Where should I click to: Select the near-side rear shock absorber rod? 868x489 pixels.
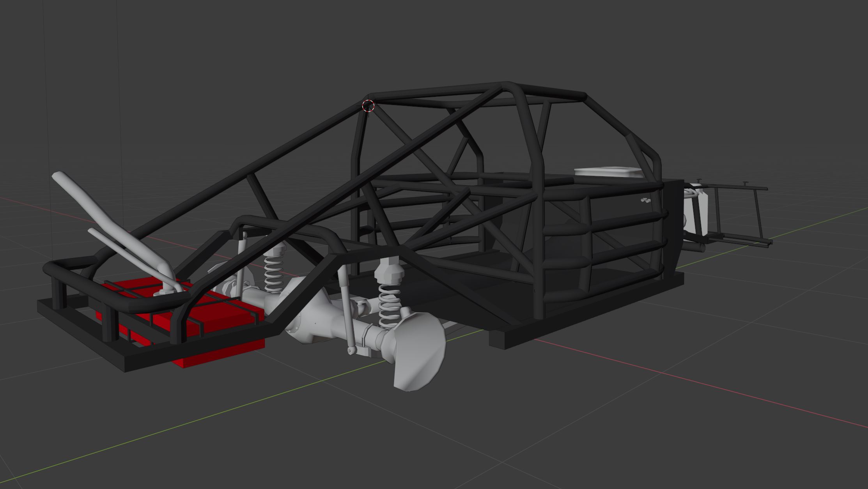pyautogui.click(x=347, y=310)
